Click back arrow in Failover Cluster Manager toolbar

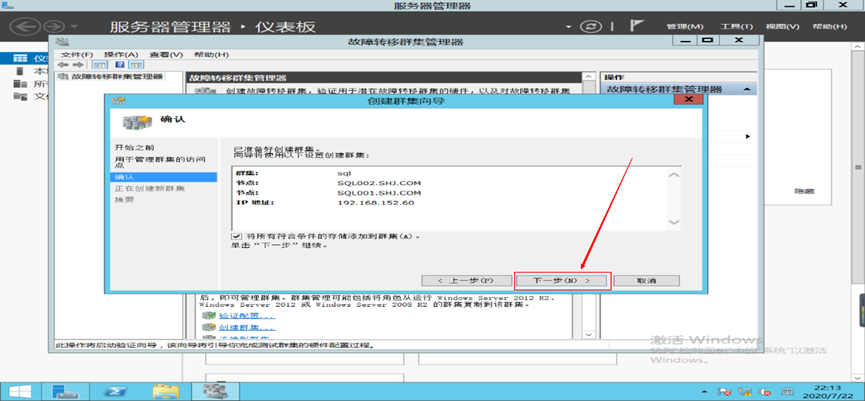[64, 65]
